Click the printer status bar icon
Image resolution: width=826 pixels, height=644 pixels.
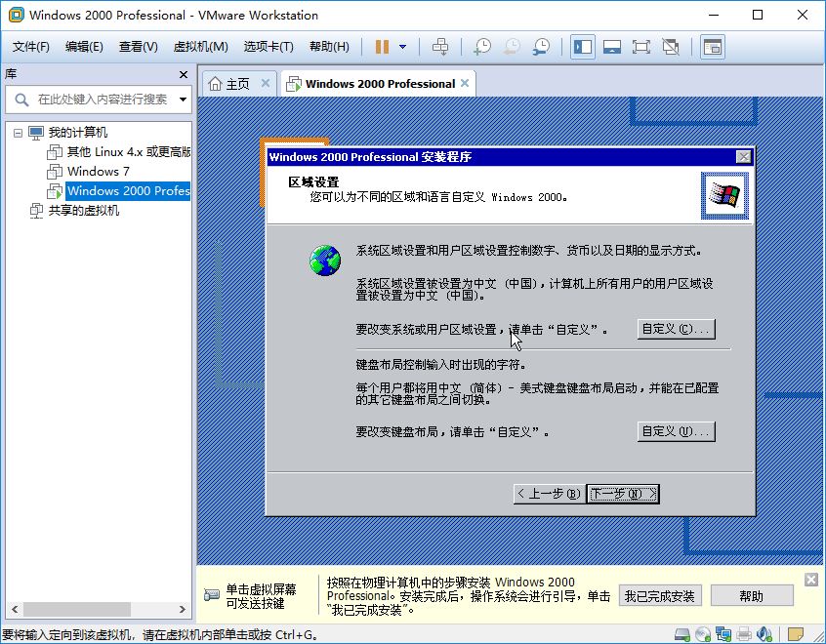[x=744, y=634]
